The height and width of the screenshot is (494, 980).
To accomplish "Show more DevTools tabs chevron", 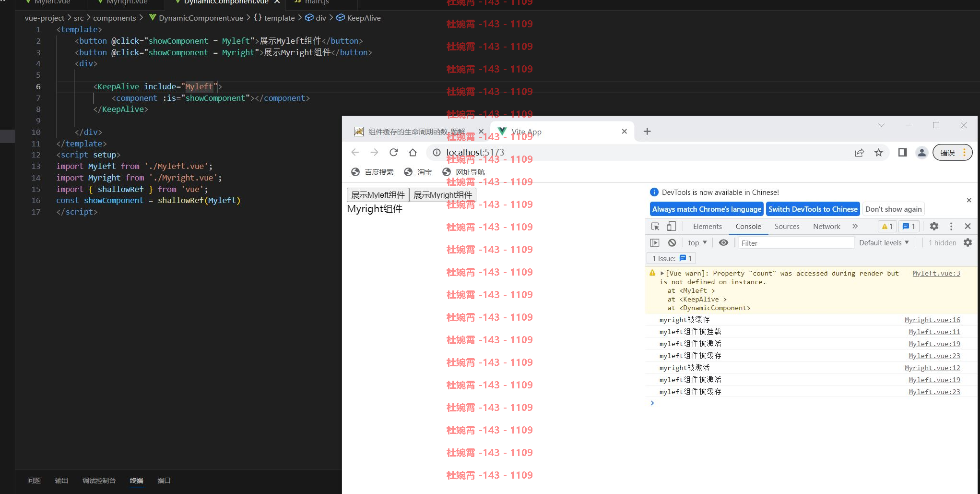I will pyautogui.click(x=855, y=226).
